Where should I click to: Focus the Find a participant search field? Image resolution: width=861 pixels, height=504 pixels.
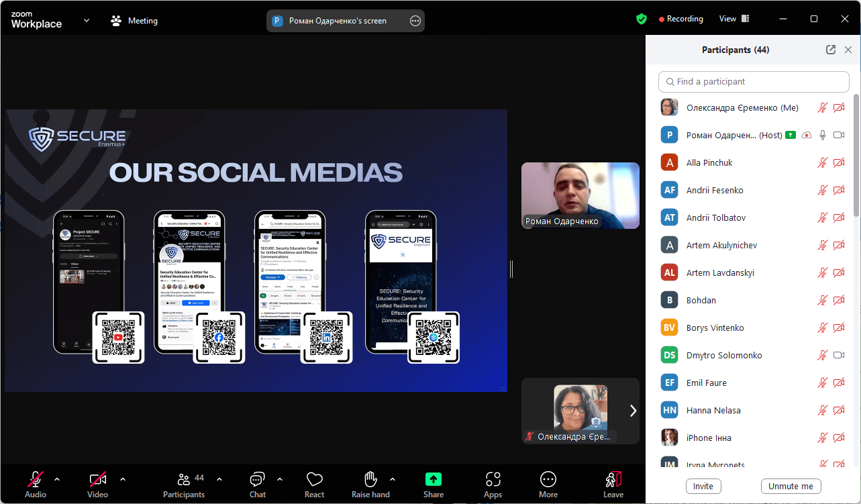click(x=754, y=81)
